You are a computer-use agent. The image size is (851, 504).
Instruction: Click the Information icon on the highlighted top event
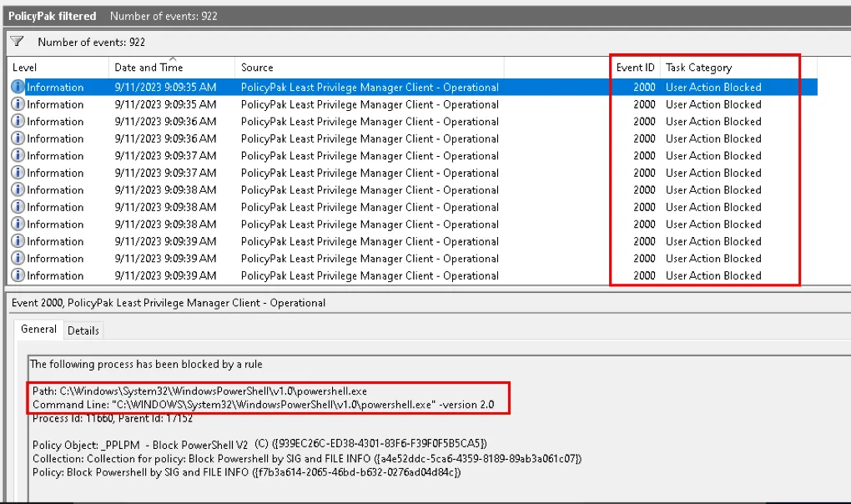[x=18, y=88]
